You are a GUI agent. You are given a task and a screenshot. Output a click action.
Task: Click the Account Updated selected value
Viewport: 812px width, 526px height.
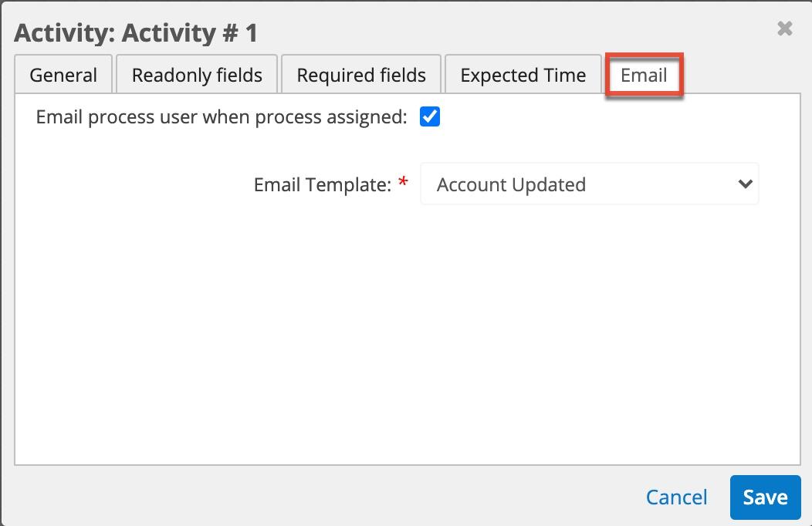[511, 185]
